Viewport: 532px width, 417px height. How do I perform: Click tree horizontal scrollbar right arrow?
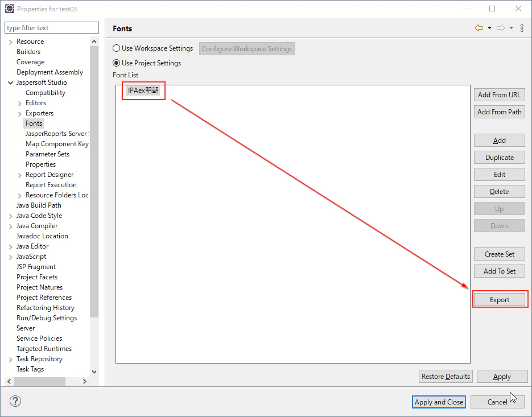click(x=84, y=381)
